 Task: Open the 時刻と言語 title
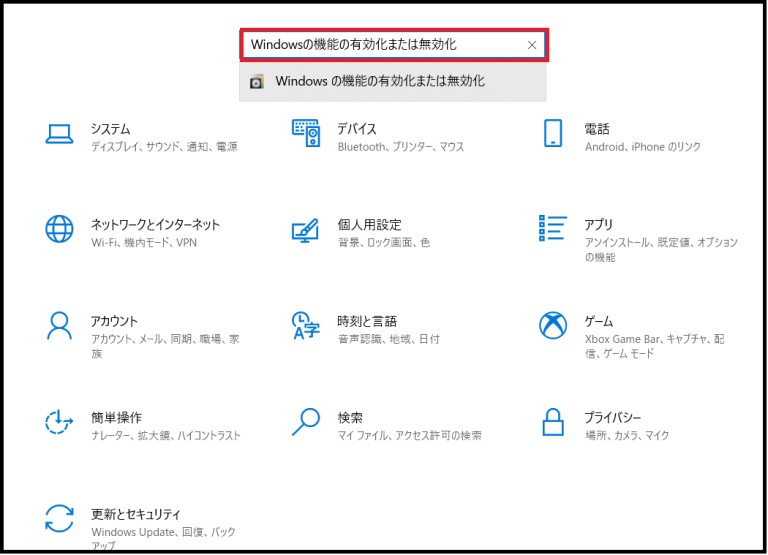pyautogui.click(x=367, y=321)
